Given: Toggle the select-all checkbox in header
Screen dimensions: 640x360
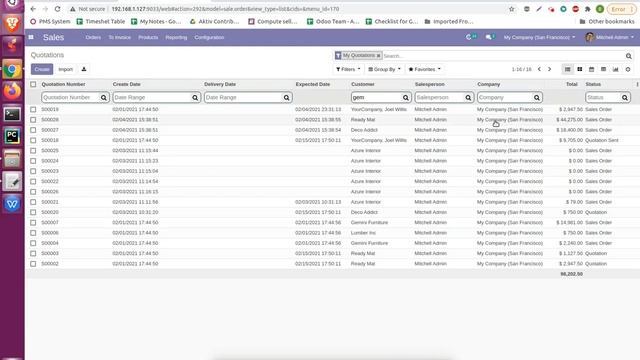Looking at the screenshot, I should click(33, 84).
